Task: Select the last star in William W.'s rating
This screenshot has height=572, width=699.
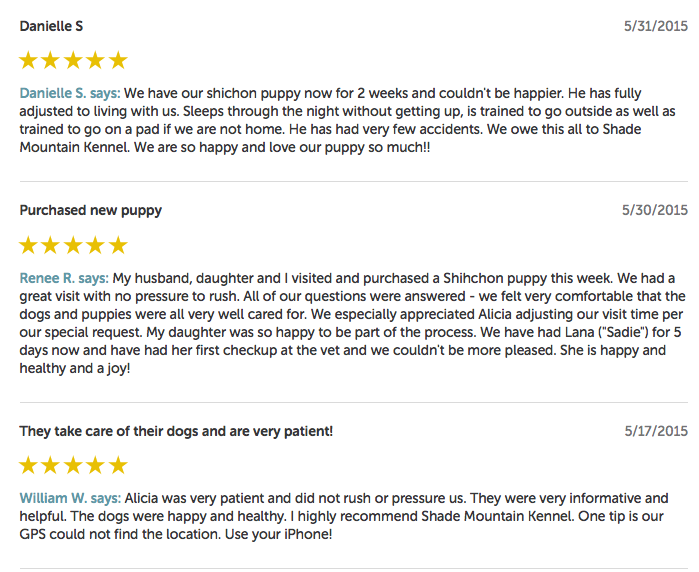Action: pyautogui.click(x=118, y=465)
